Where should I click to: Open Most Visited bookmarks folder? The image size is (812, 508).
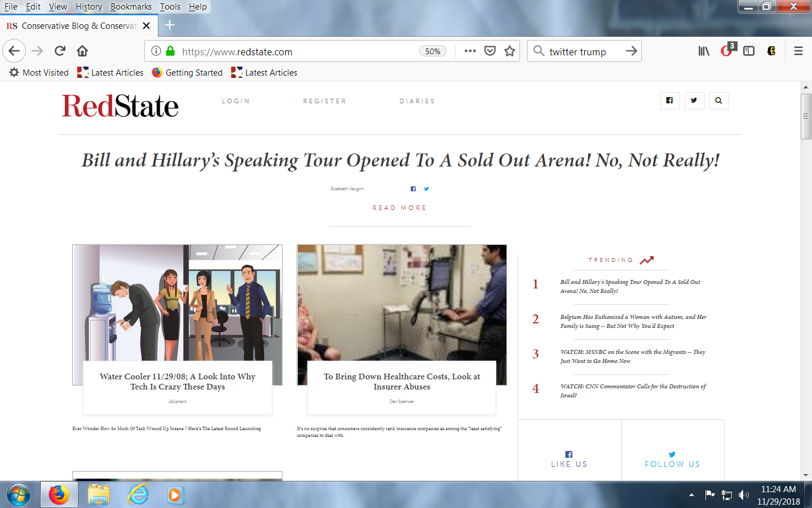[x=39, y=72]
